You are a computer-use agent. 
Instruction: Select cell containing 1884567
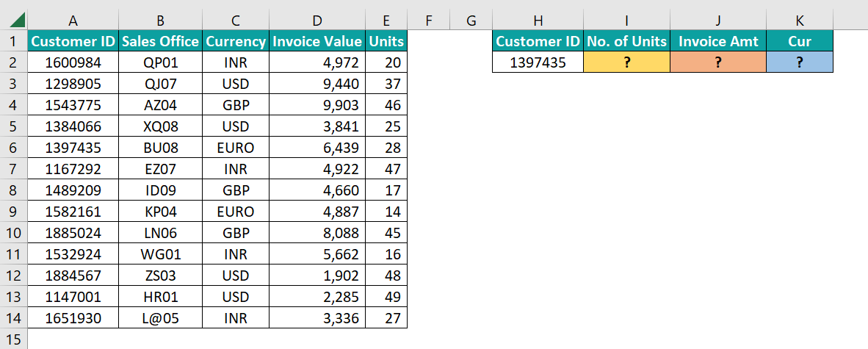pos(73,276)
